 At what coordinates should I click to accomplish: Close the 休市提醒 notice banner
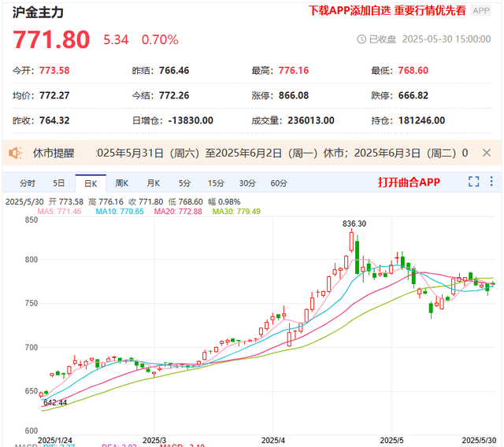(x=487, y=153)
